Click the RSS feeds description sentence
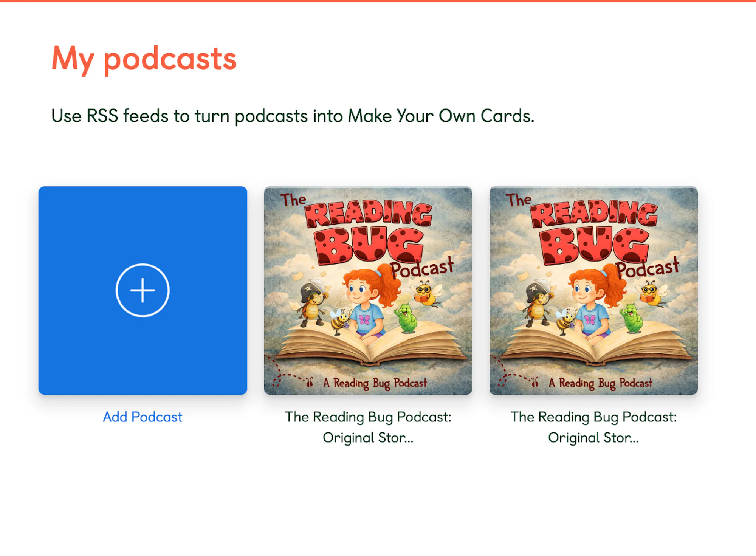Viewport: 756px width, 556px height. point(293,116)
